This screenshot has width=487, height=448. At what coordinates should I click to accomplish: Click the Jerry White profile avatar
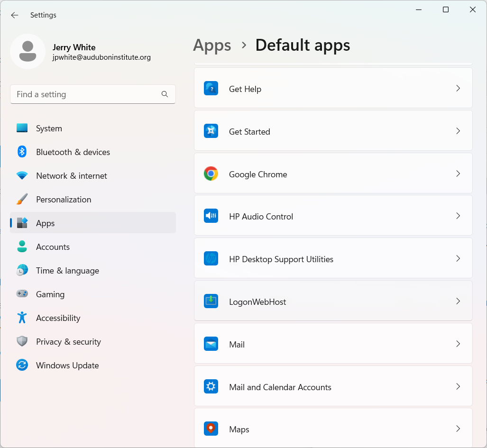[x=28, y=52]
